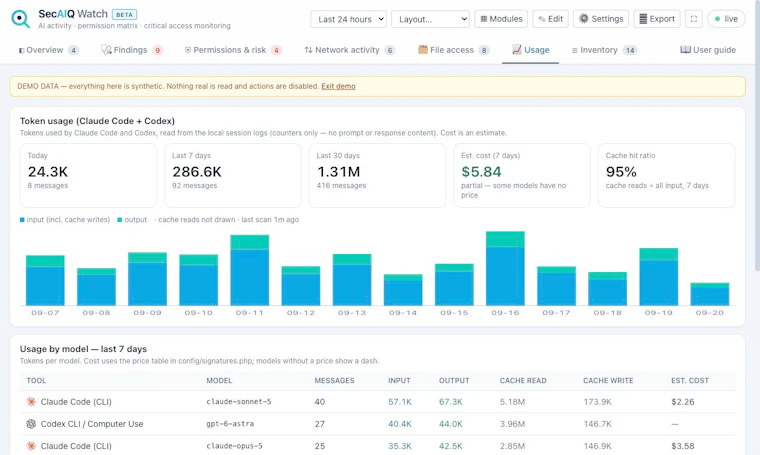Click the $5.84 estimated cost value
This screenshot has width=760, height=455.
tap(481, 172)
